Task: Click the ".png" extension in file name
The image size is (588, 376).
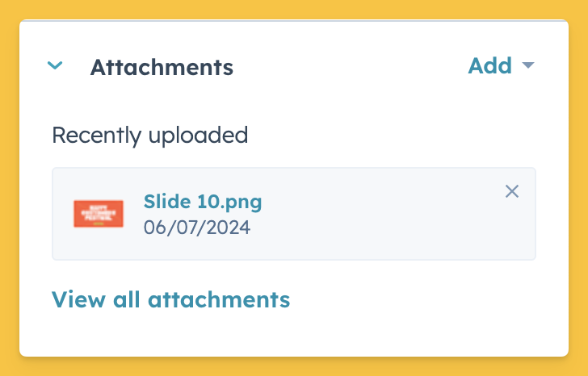Action: pyautogui.click(x=241, y=202)
